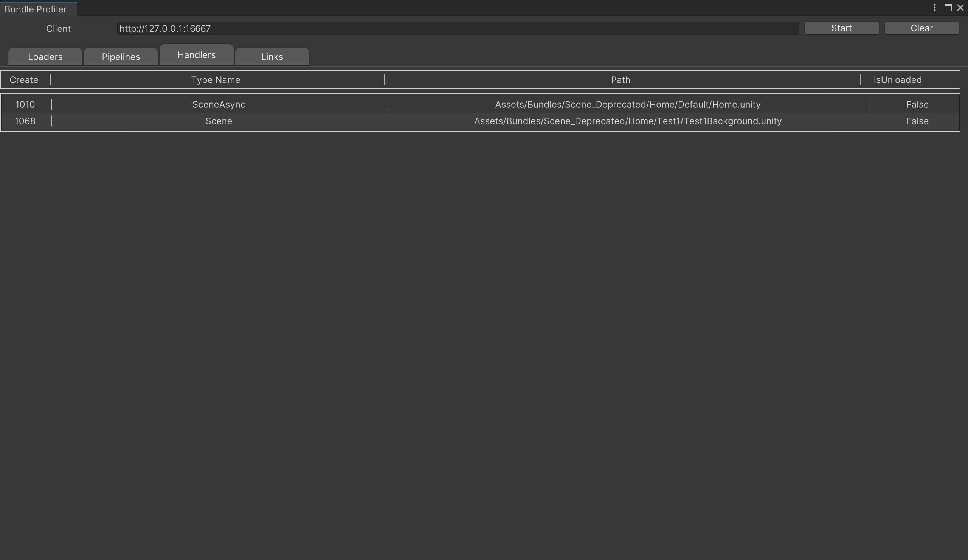The height and width of the screenshot is (560, 968).
Task: Switch to the Loaders tab
Action: 45,57
